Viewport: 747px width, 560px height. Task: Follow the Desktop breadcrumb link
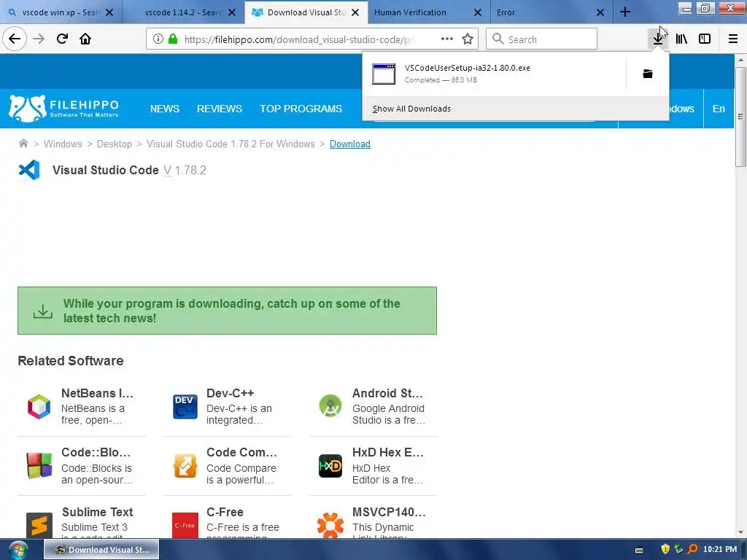(x=115, y=144)
